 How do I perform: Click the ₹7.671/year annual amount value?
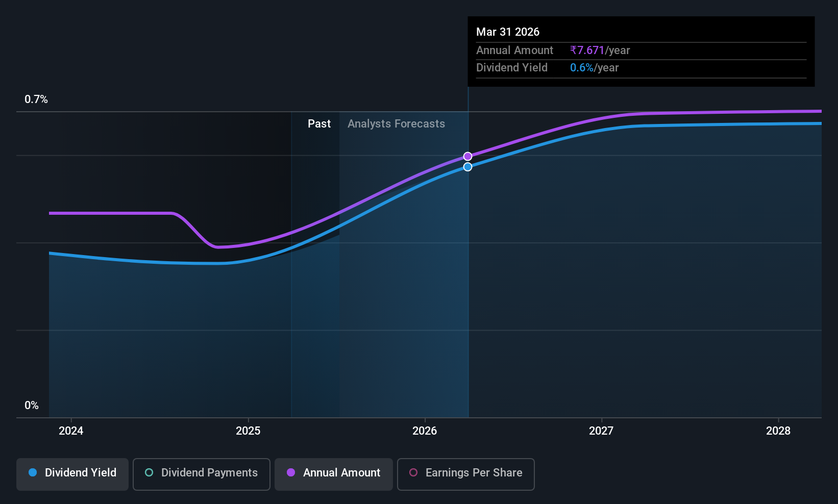pyautogui.click(x=600, y=50)
